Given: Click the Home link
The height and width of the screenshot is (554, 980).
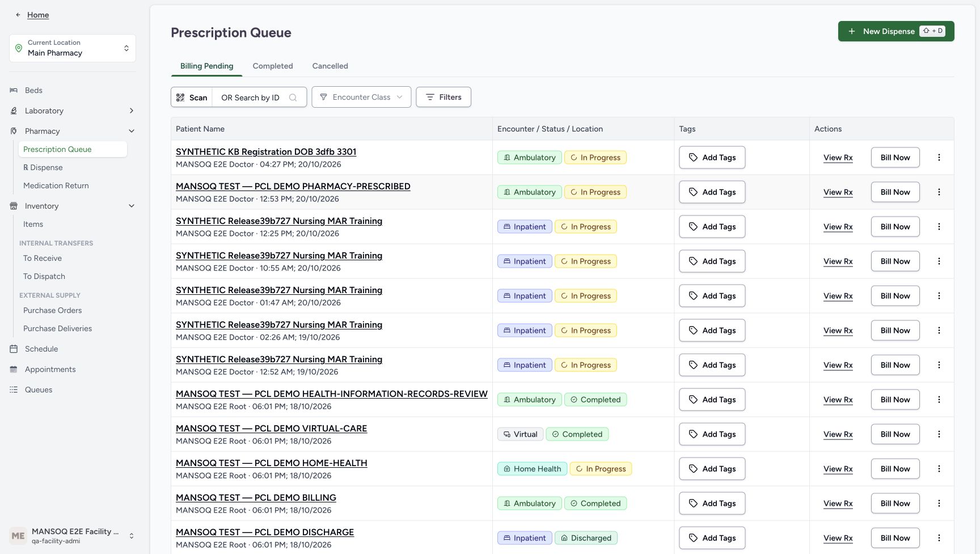Looking at the screenshot, I should [x=38, y=15].
